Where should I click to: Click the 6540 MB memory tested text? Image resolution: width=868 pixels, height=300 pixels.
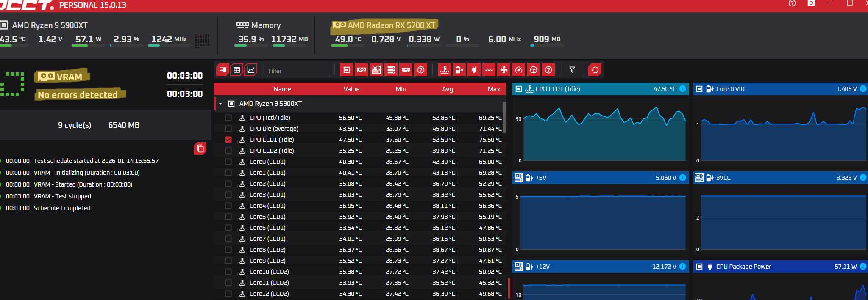coord(124,125)
